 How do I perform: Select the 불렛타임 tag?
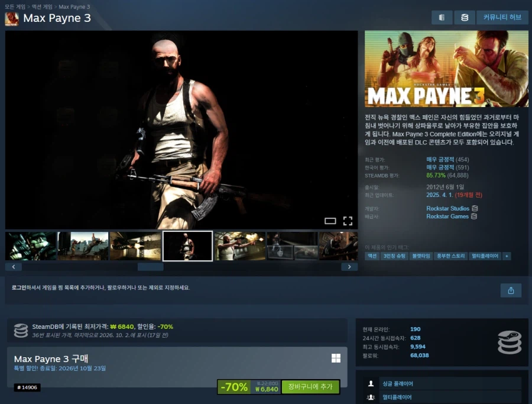pos(421,256)
